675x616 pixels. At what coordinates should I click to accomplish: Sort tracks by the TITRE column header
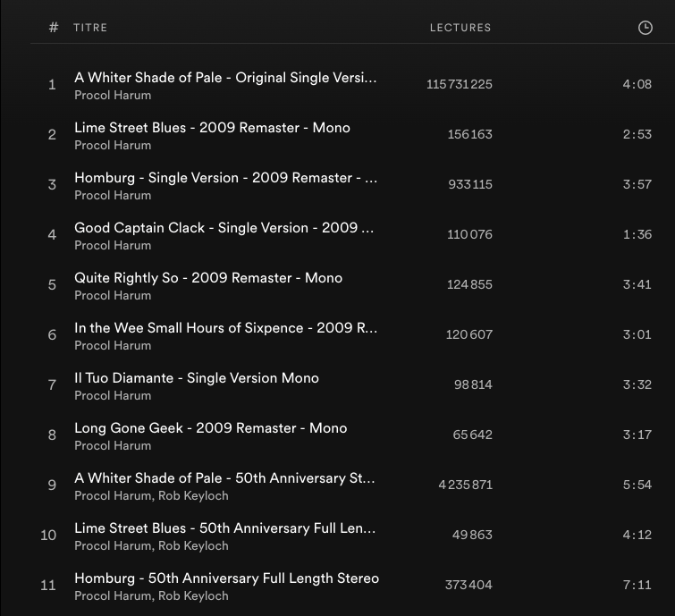[90, 28]
